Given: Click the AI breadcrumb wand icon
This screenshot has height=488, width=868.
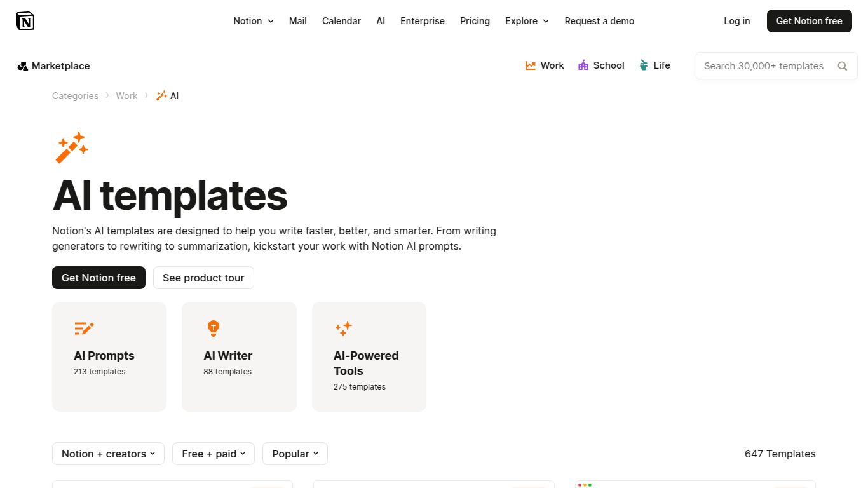Looking at the screenshot, I should 162,95.
